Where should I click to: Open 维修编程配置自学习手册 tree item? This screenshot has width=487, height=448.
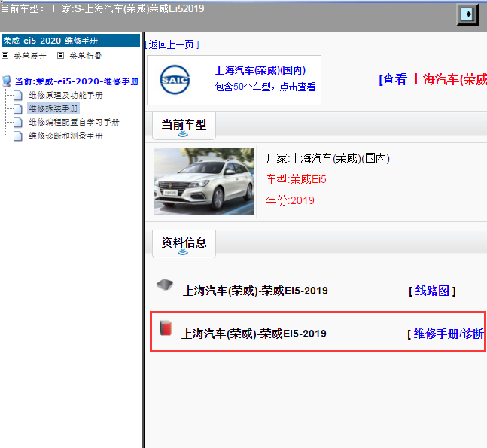[74, 122]
